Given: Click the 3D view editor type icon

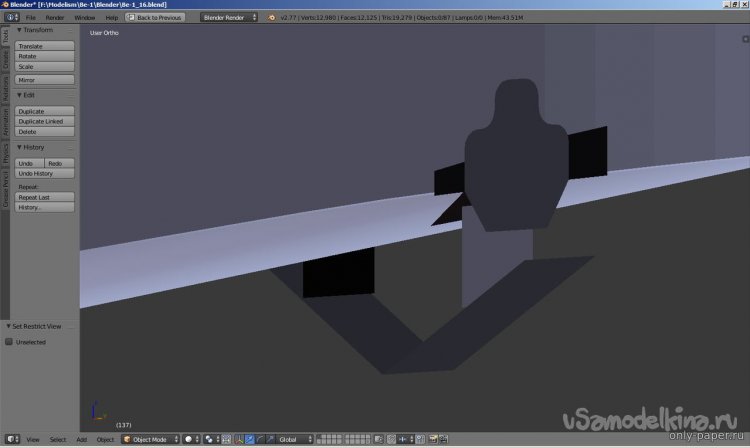Looking at the screenshot, I should [x=11, y=439].
